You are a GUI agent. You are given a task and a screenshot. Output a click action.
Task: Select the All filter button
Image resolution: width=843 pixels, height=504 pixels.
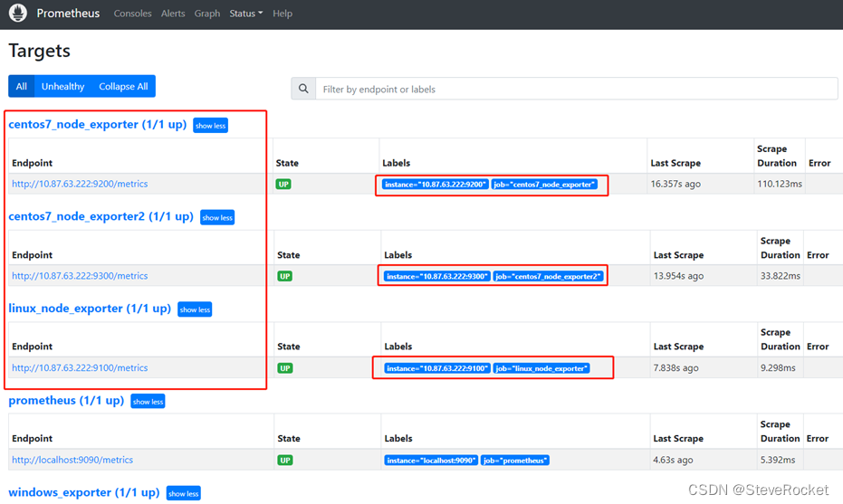pos(22,86)
